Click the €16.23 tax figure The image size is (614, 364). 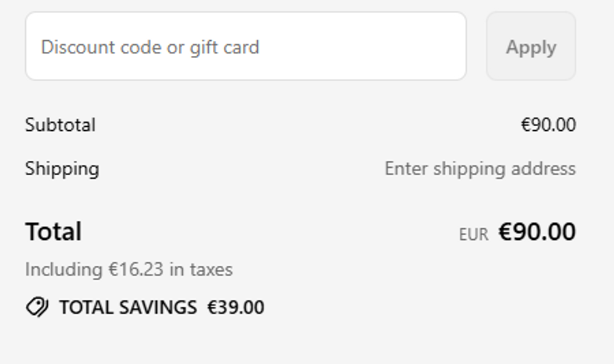pyautogui.click(x=136, y=270)
